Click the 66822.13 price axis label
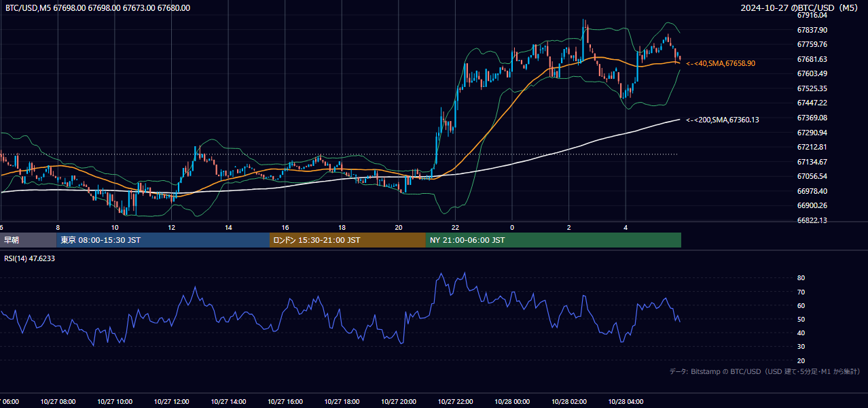868x408 pixels. (812, 220)
